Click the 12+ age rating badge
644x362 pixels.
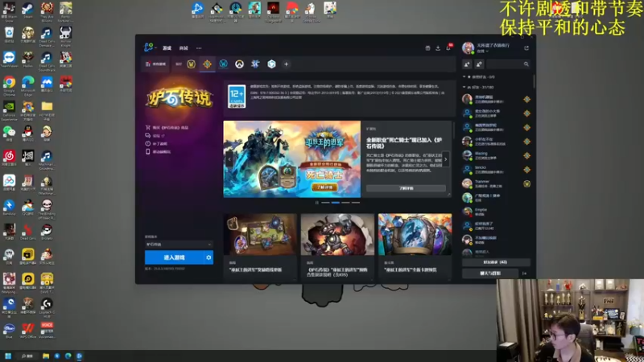(237, 97)
